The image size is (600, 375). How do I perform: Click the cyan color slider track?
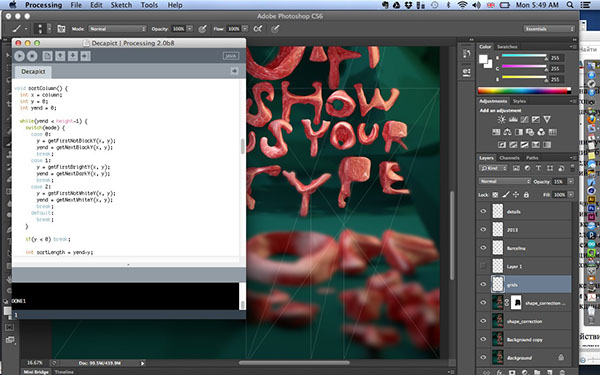(x=524, y=56)
